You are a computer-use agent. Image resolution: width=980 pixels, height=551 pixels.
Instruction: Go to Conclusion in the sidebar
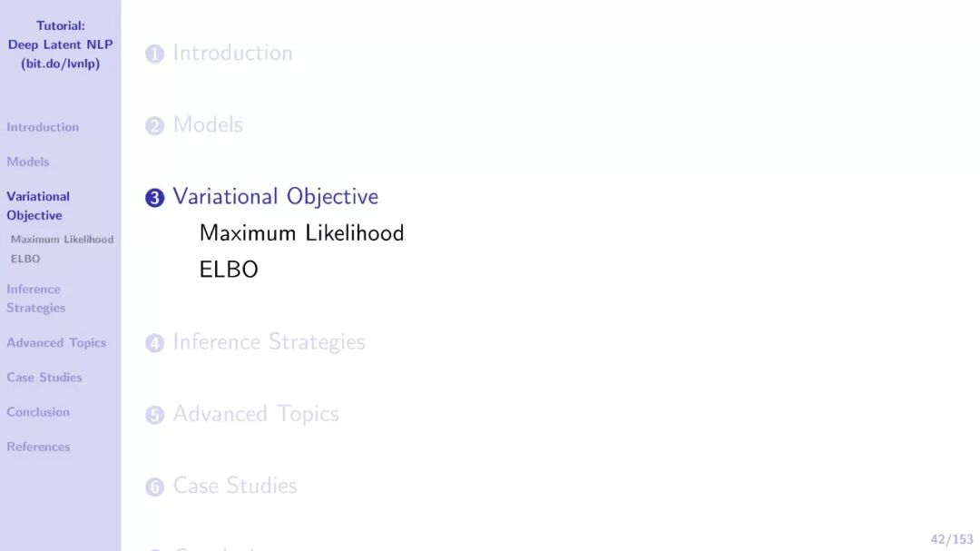[x=38, y=412]
